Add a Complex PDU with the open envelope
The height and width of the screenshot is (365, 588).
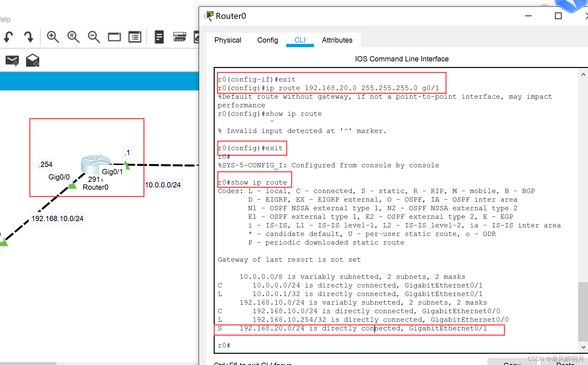click(x=33, y=60)
